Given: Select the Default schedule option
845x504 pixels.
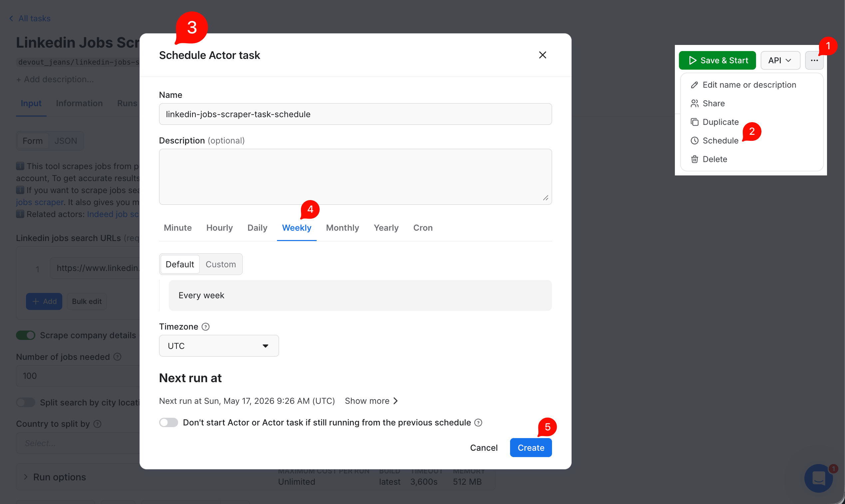Looking at the screenshot, I should (180, 264).
